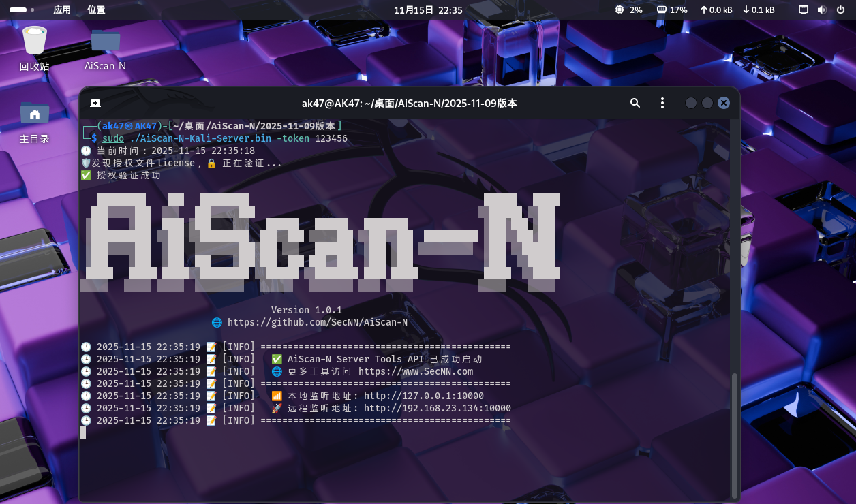This screenshot has width=856, height=504.
Task: Click the display icon in the system tray
Action: pyautogui.click(x=803, y=10)
